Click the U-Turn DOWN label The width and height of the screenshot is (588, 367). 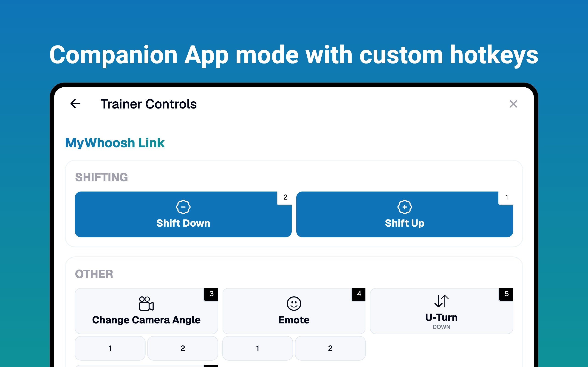click(441, 327)
